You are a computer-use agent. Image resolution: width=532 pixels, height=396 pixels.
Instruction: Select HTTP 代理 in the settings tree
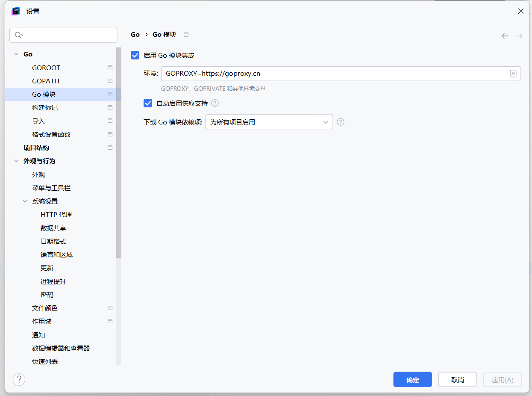[56, 215]
